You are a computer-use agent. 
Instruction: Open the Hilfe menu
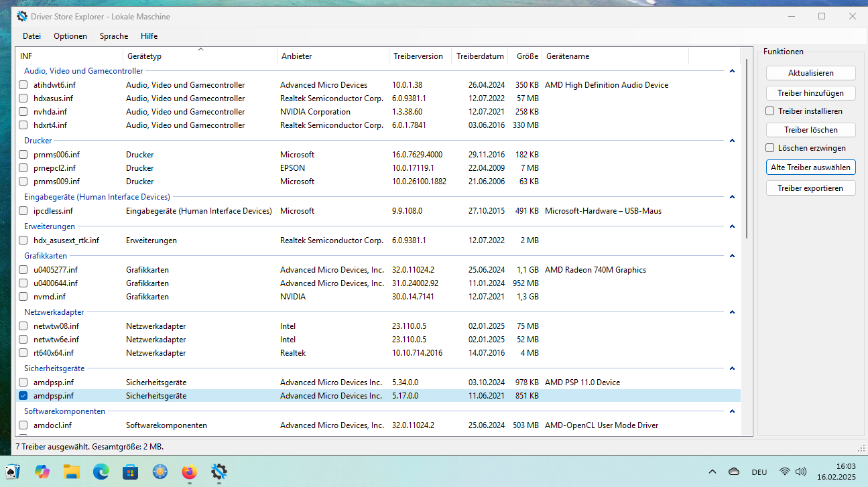point(149,36)
